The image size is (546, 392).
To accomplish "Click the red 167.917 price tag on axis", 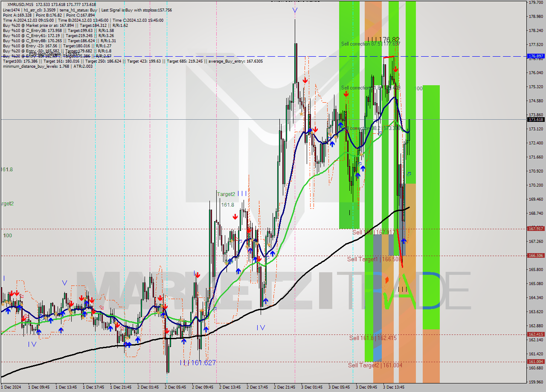I will (536, 229).
